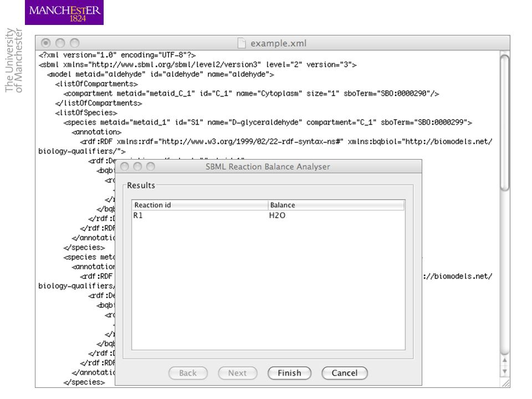
Task: Click the example.xml title text
Action: coord(278,43)
